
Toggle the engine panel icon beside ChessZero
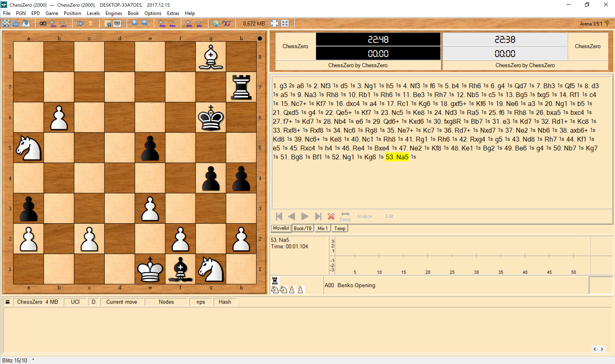8,302
